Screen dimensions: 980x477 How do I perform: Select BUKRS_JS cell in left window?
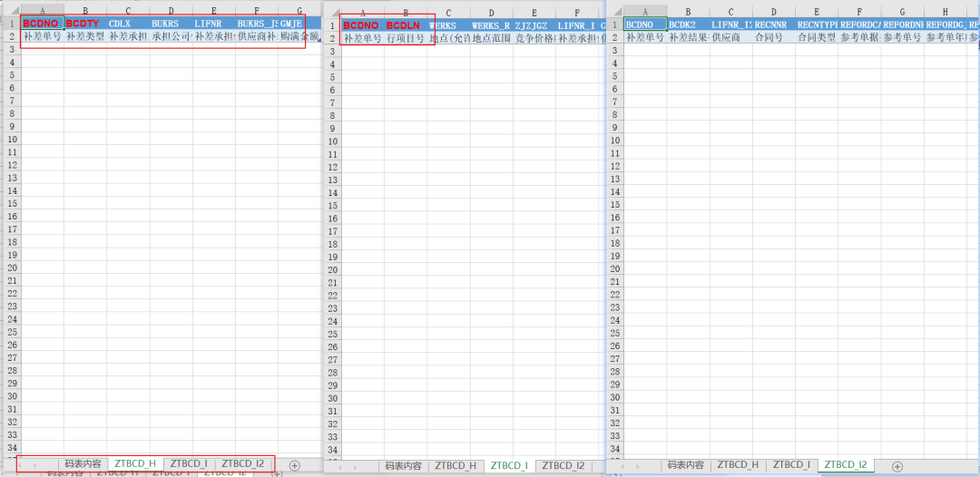click(256, 24)
